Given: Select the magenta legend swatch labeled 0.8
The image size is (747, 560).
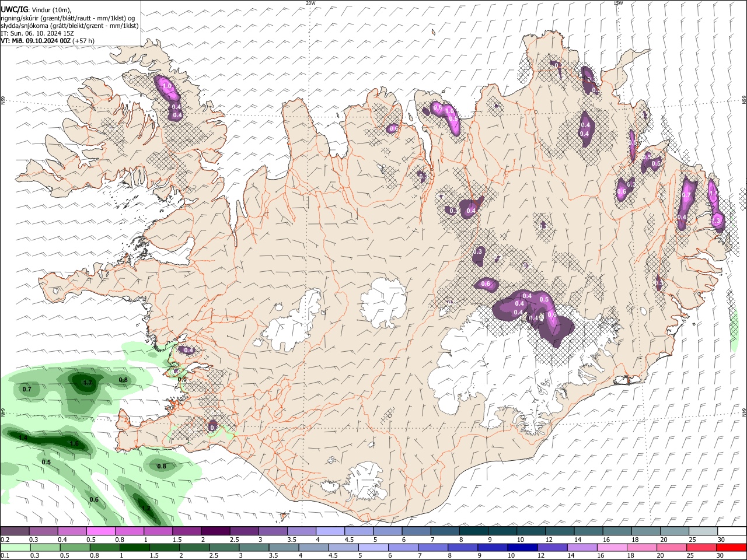Looking at the screenshot, I should tap(129, 531).
